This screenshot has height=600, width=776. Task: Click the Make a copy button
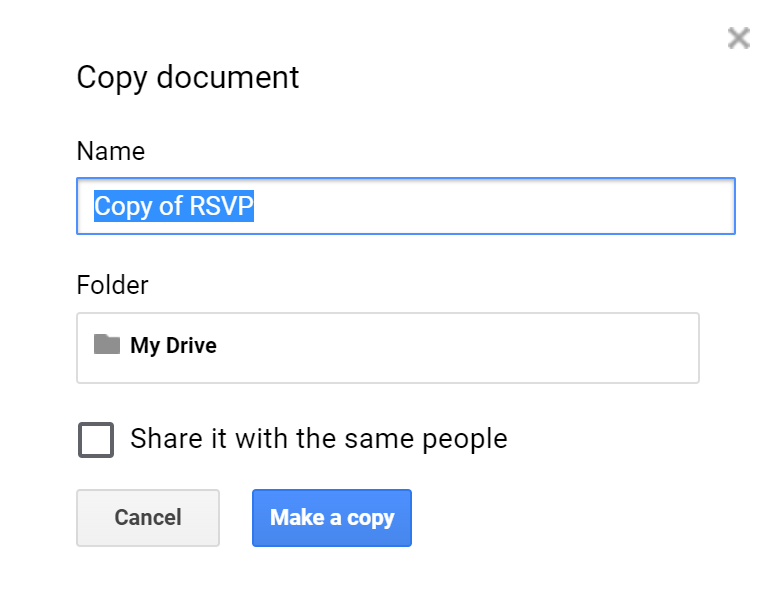[331, 518]
